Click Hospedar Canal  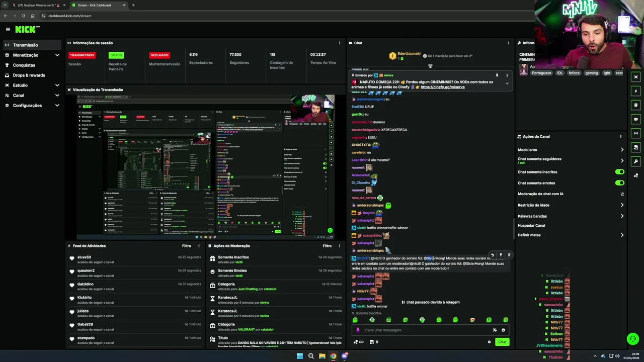(x=531, y=225)
